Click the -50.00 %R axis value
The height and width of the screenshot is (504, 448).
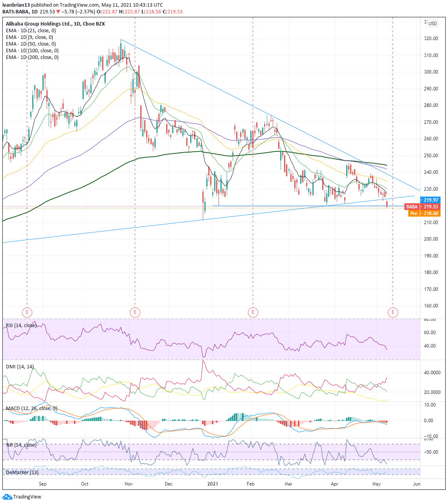click(431, 452)
